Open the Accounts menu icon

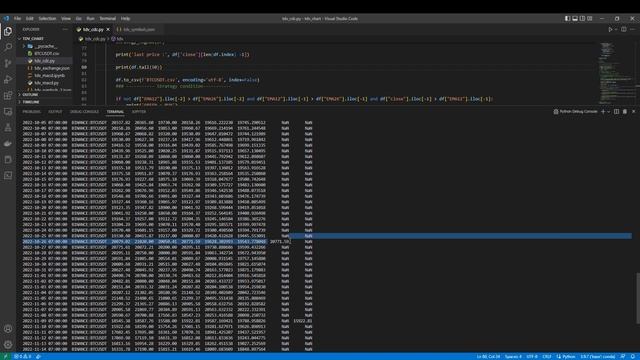click(x=8, y=329)
